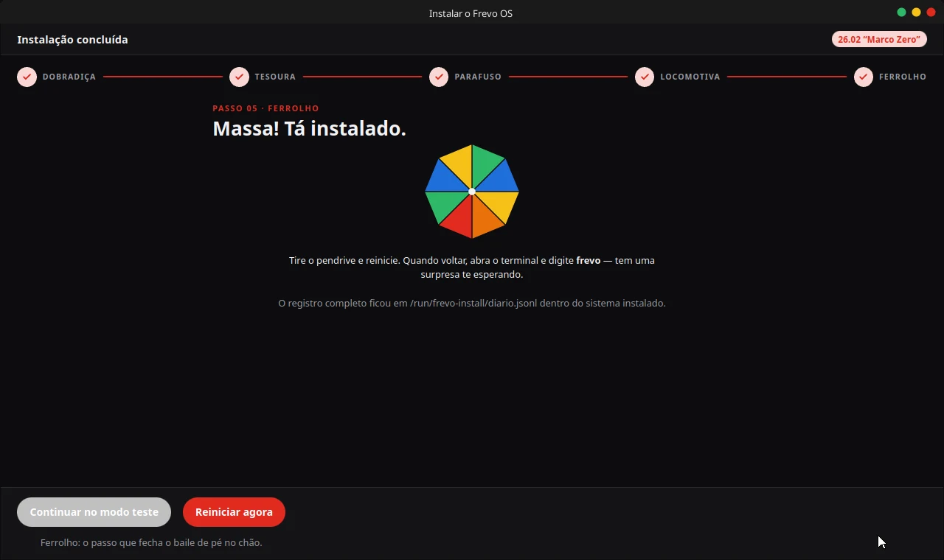This screenshot has width=944, height=560.
Task: Click the Locomotiva step checkmark icon
Action: point(645,77)
